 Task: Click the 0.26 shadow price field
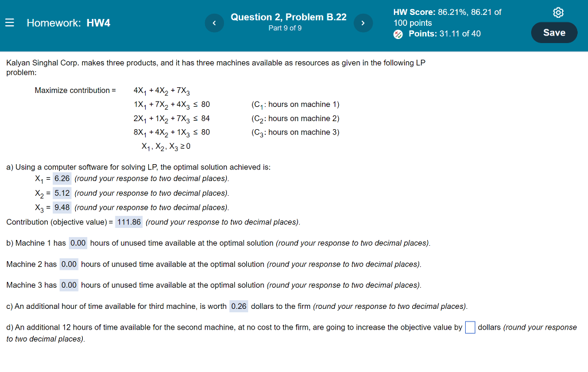[239, 306]
